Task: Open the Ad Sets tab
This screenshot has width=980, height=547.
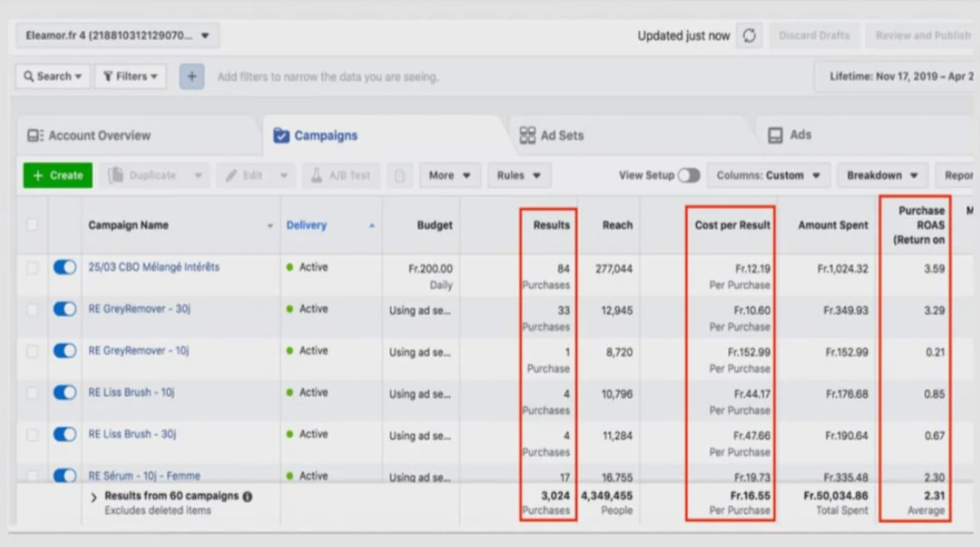Action: (x=552, y=135)
